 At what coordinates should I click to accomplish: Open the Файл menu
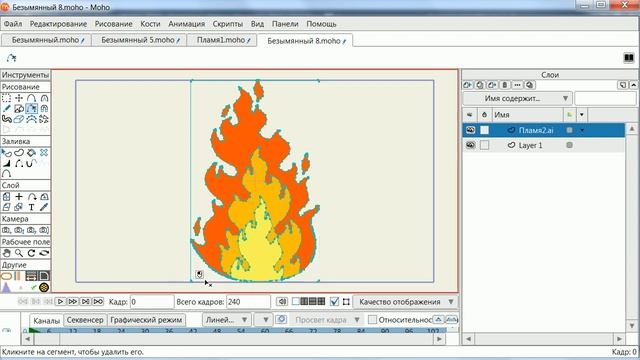[x=13, y=24]
